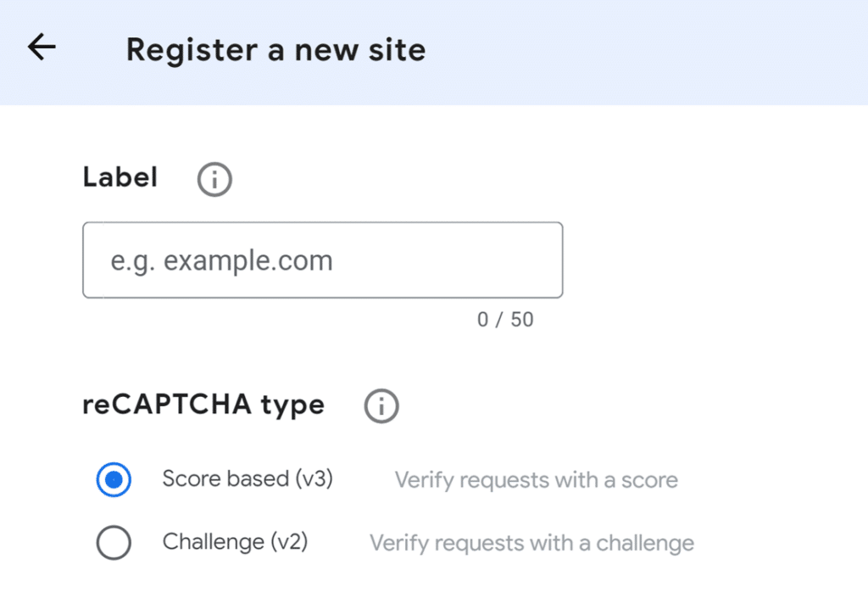Viewport: 868px width, 604px height.
Task: Click 'Verify requests with a challenge' text
Action: click(x=531, y=543)
